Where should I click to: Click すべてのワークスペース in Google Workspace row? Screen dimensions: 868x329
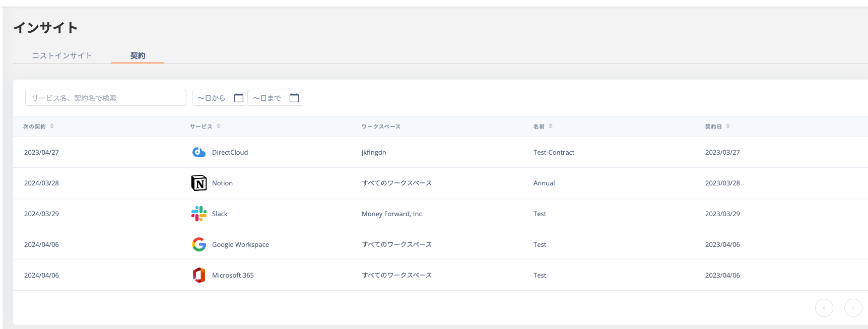click(396, 244)
